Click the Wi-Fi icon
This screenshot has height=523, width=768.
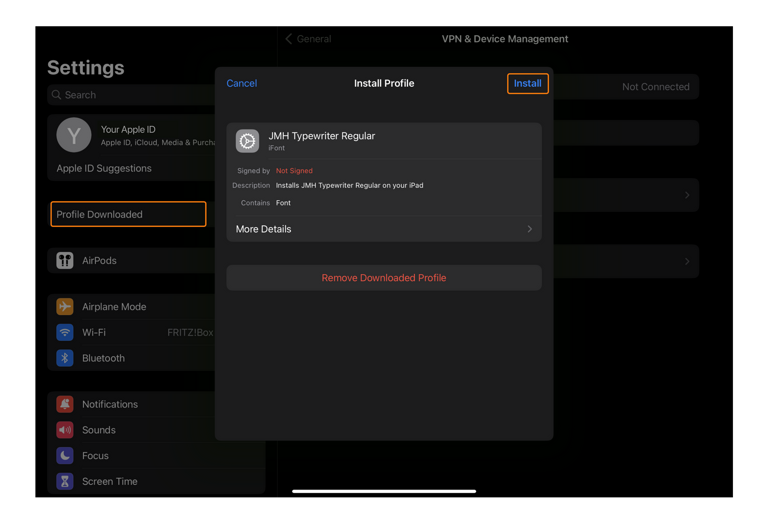tap(65, 332)
